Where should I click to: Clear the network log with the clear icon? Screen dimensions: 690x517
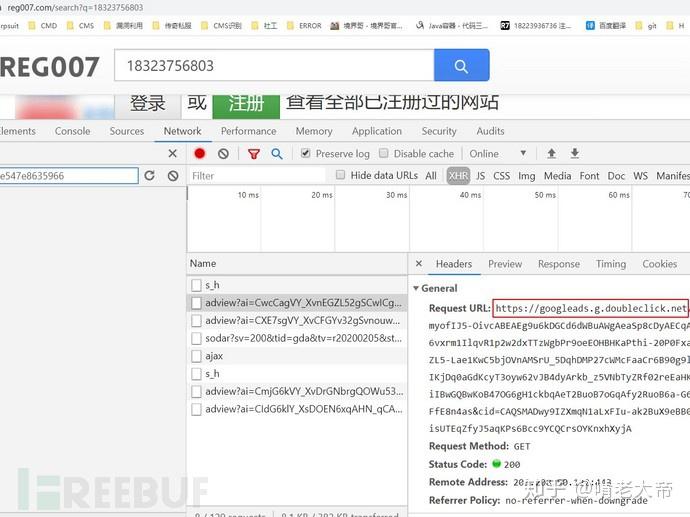tap(223, 154)
